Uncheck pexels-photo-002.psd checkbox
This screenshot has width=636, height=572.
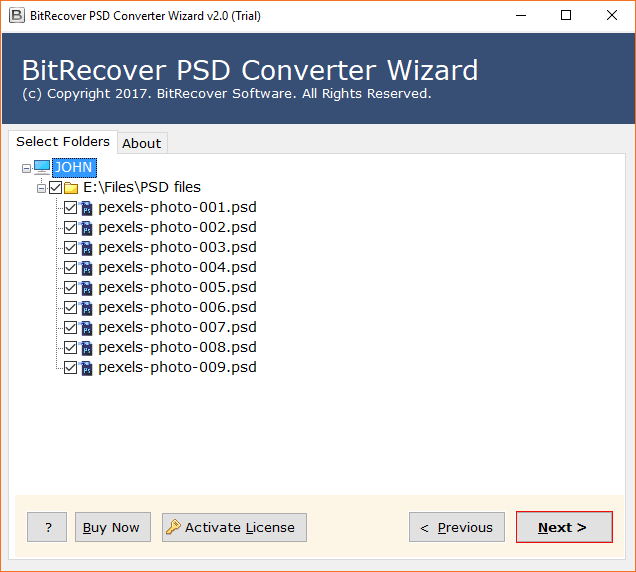(71, 228)
